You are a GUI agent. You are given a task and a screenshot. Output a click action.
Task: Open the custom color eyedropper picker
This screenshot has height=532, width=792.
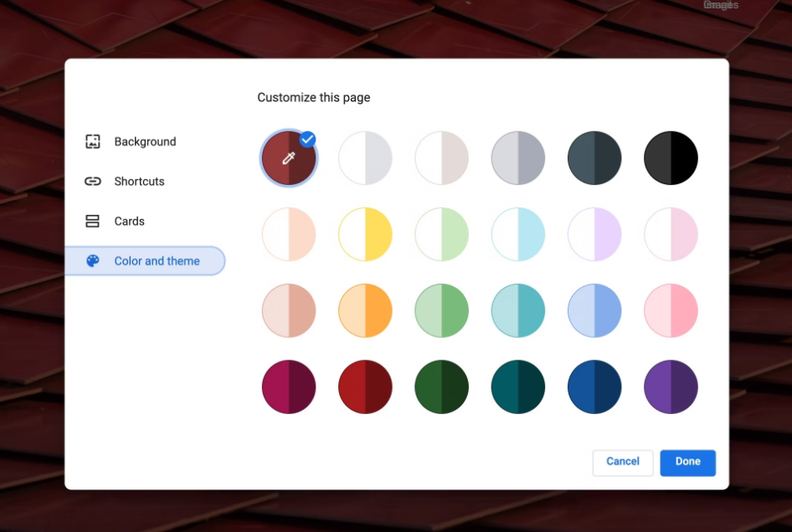coord(289,157)
